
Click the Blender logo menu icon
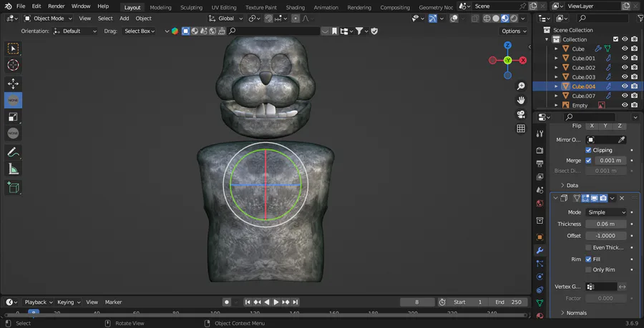[x=8, y=6]
